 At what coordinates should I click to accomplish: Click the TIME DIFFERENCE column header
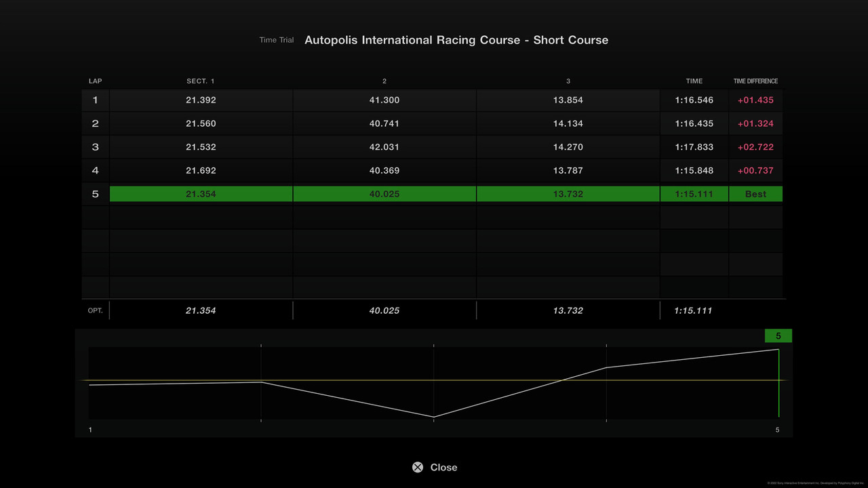(755, 81)
